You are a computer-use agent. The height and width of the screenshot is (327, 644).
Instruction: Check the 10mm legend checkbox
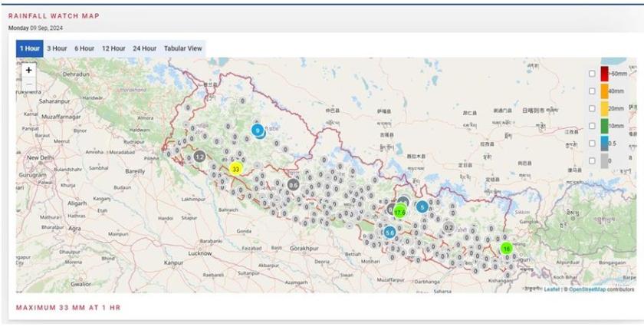tap(592, 126)
